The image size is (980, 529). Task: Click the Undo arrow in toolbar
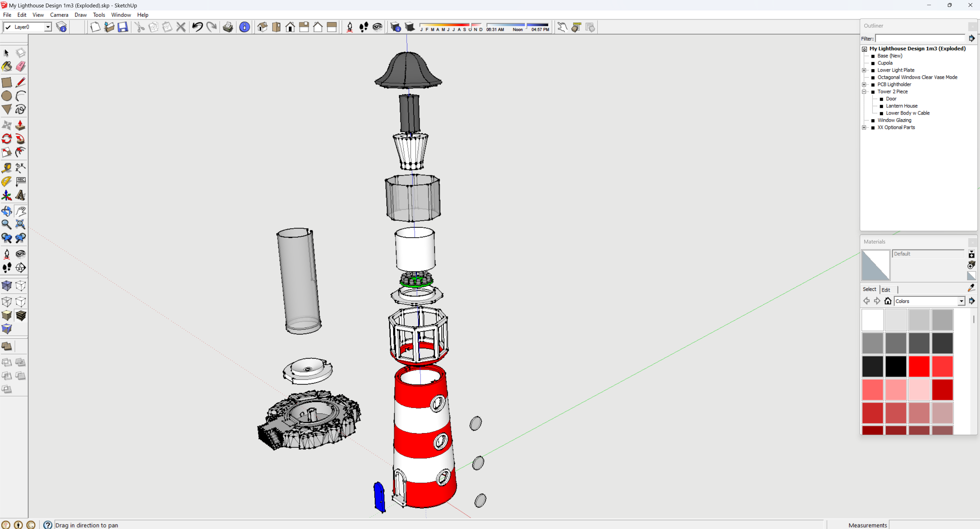(x=197, y=27)
